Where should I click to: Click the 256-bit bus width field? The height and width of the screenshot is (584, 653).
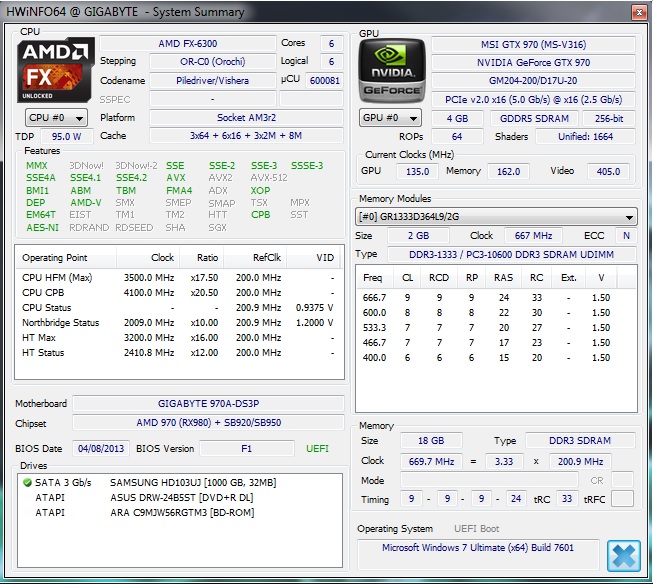(609, 118)
